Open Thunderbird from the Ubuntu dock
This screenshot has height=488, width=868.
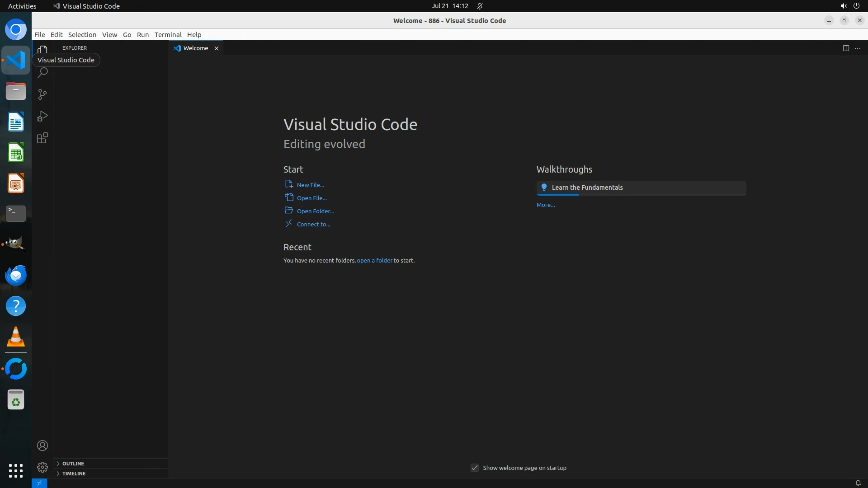point(16,275)
